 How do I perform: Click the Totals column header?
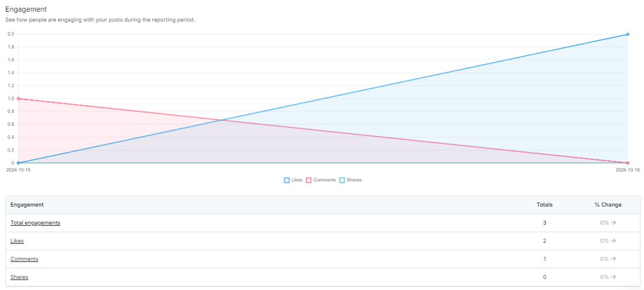click(x=544, y=205)
